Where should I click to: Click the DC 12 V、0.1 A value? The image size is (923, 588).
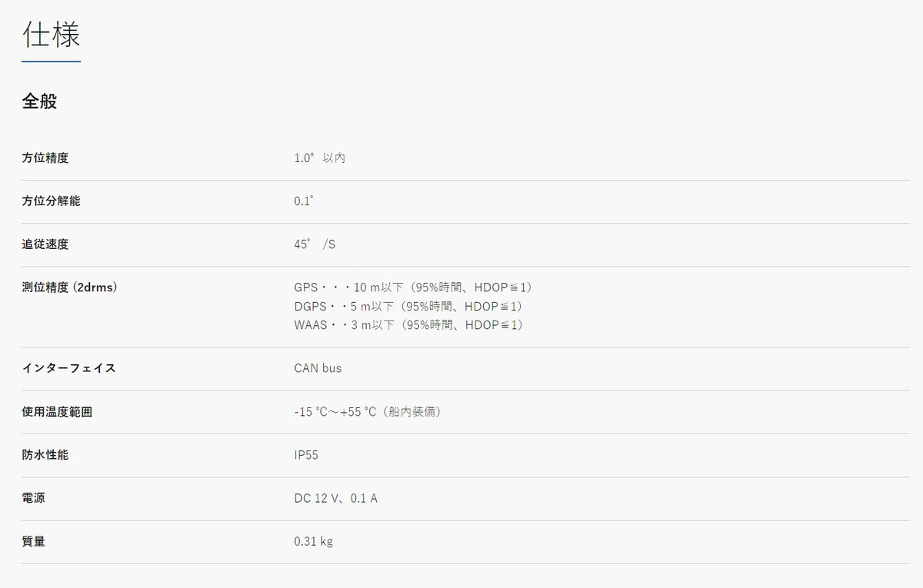click(335, 498)
